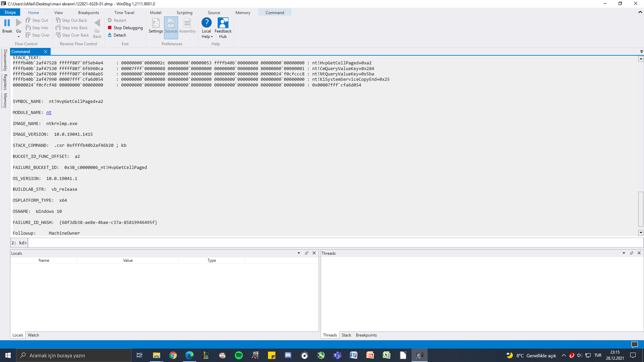Click the Go play icon

pos(18,23)
